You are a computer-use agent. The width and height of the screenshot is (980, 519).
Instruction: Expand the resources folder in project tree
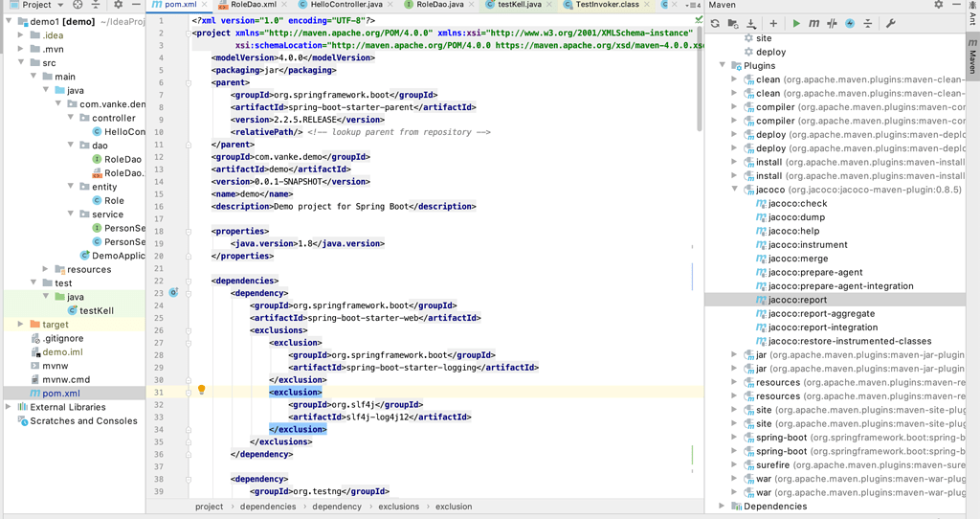click(x=45, y=270)
